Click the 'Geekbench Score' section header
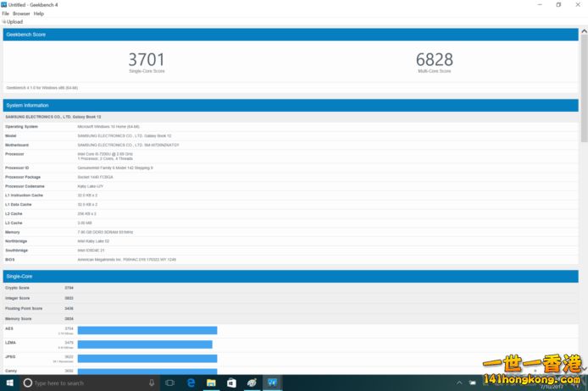588x391 pixels. tap(291, 35)
